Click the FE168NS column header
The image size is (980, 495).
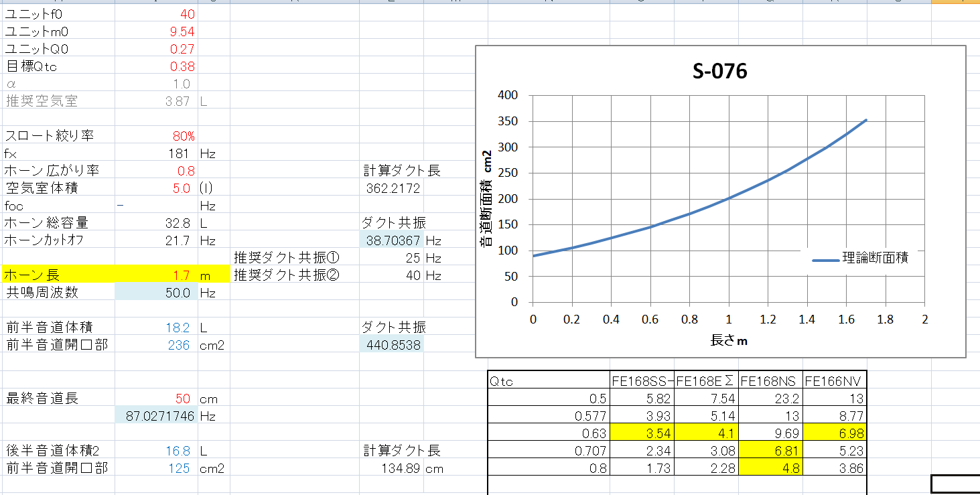point(770,381)
